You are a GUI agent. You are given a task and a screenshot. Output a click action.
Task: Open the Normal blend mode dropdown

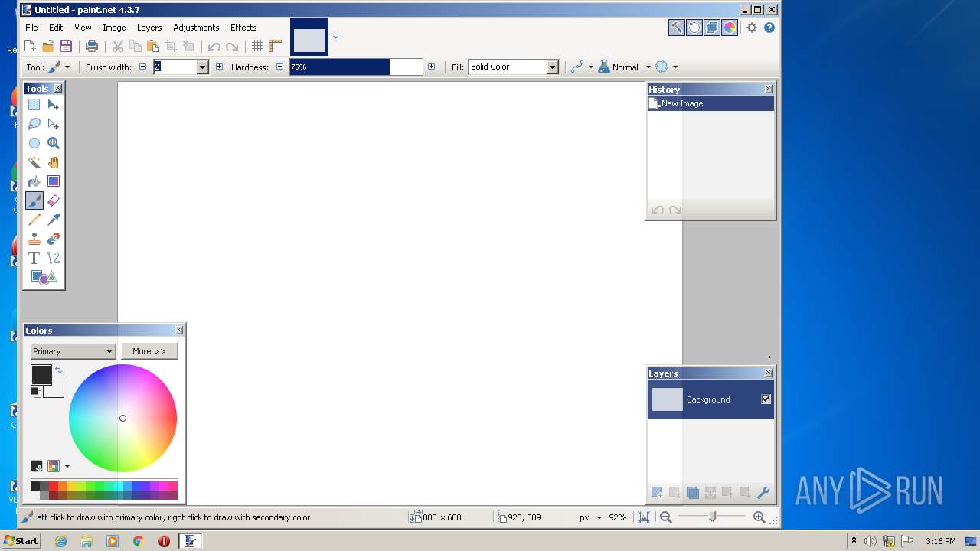625,67
